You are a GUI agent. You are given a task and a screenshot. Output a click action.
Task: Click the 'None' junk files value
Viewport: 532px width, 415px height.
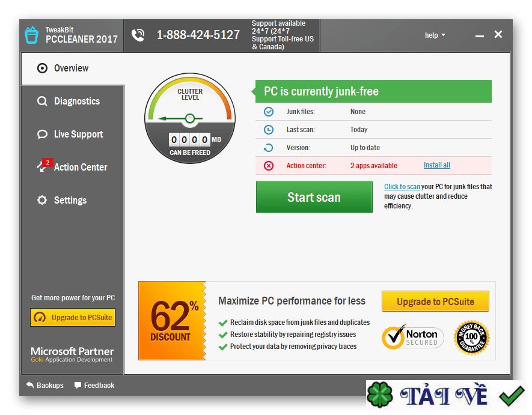[358, 112]
